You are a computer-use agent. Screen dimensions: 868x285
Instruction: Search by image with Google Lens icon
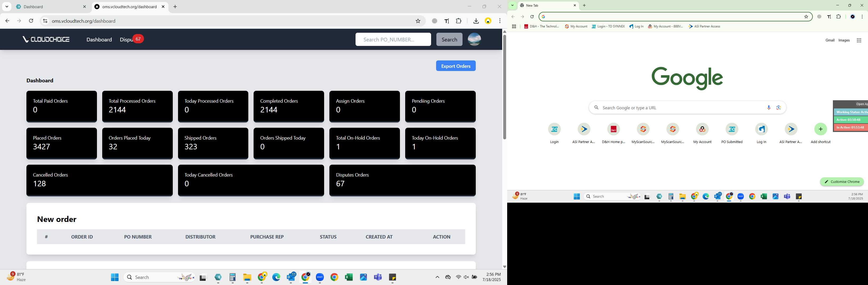coord(778,108)
